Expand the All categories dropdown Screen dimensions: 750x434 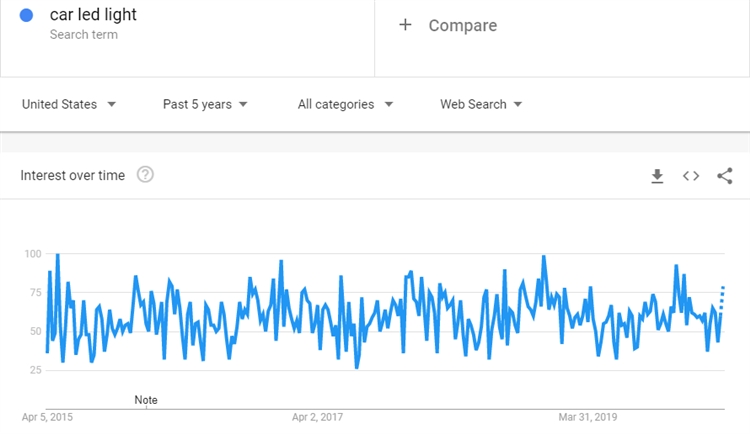pyautogui.click(x=345, y=104)
